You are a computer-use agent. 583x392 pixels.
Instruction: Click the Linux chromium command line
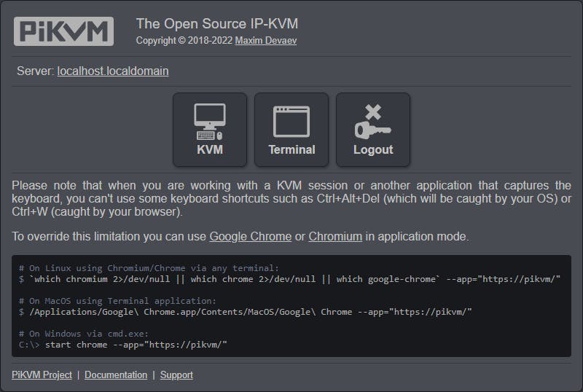(289, 279)
